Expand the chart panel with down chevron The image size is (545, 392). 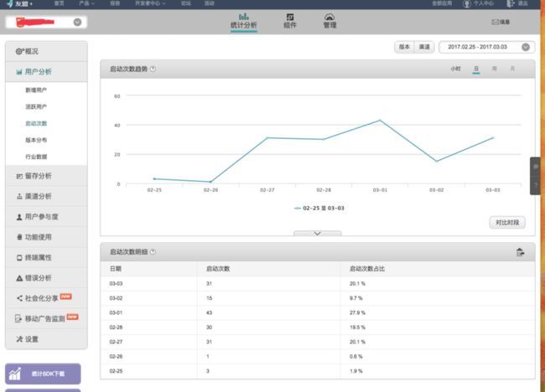pos(317,234)
